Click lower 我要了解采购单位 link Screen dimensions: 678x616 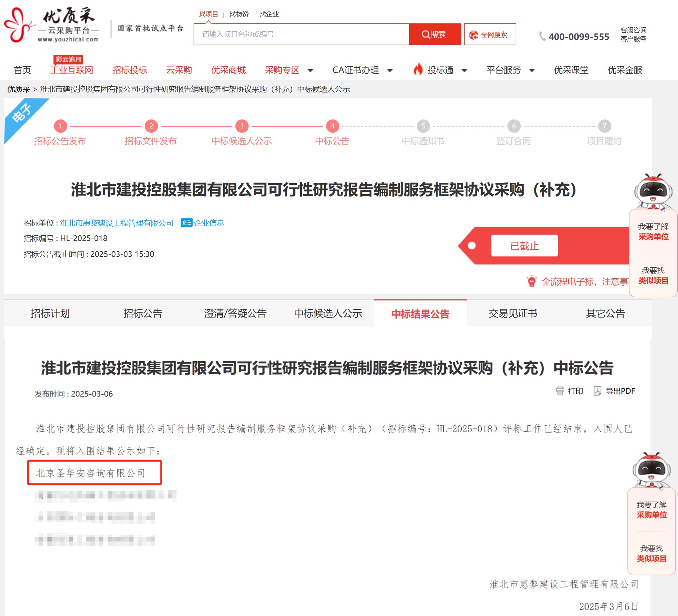pos(652,510)
